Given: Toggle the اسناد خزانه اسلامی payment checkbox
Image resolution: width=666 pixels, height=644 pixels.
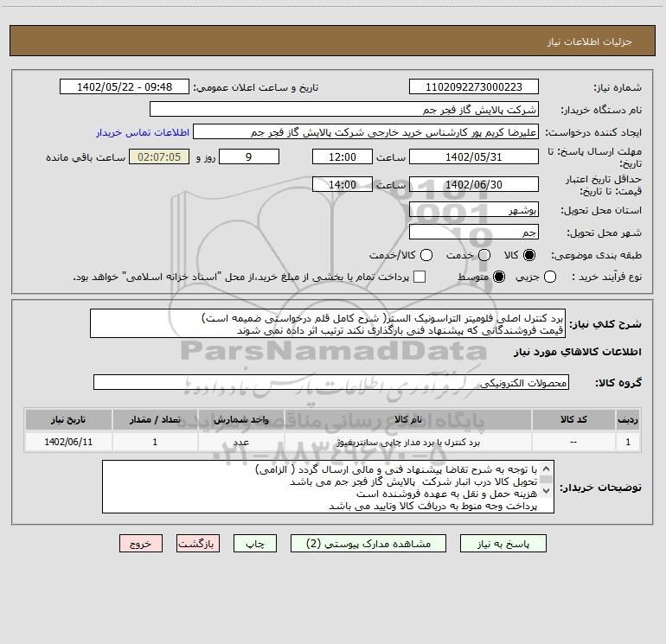Looking at the screenshot, I should 419,277.
